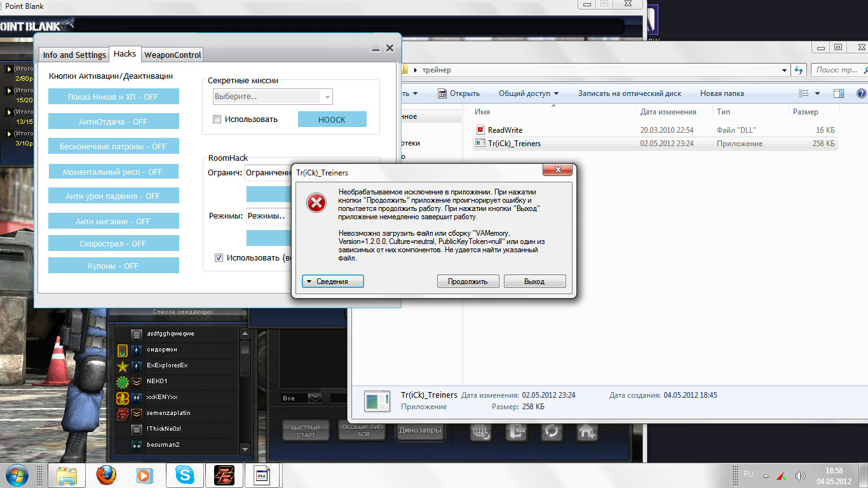This screenshot has height=488, width=868.
Task: Open the Общий доступ dropdown in Explorer
Action: [529, 93]
